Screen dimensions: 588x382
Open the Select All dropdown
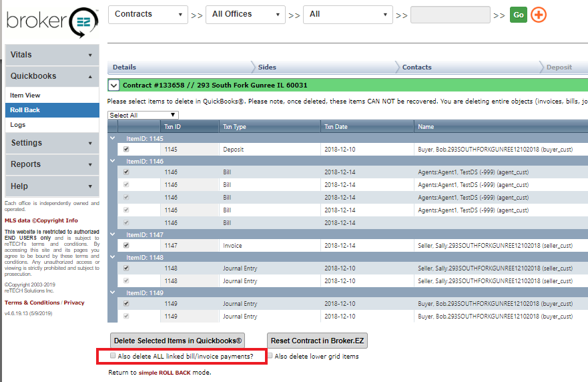pyautogui.click(x=143, y=115)
